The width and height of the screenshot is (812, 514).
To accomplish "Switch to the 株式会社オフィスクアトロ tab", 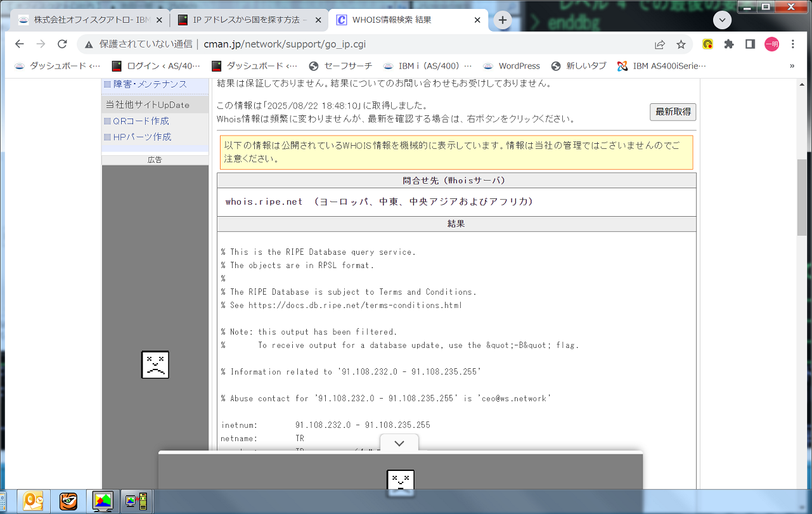I will click(89, 20).
